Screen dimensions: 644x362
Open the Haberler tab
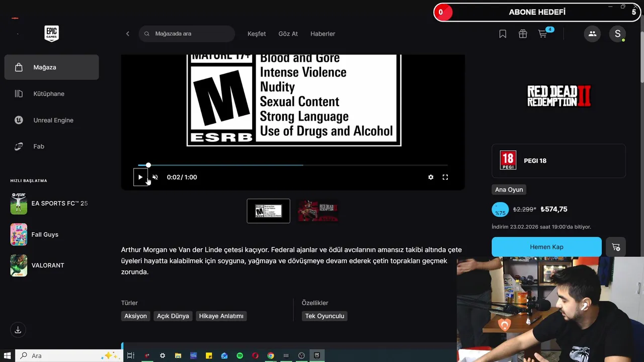click(323, 34)
